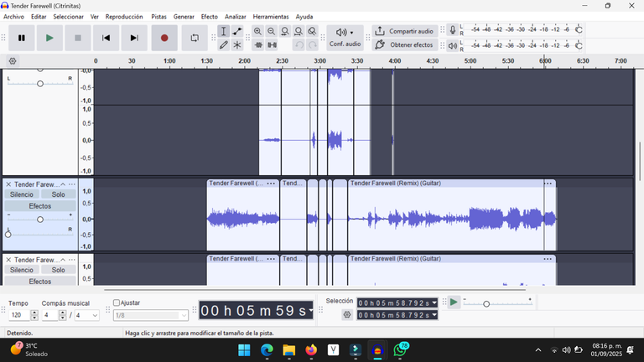The width and height of the screenshot is (644, 362).
Task: Open the Analizar menu
Action: click(x=235, y=17)
